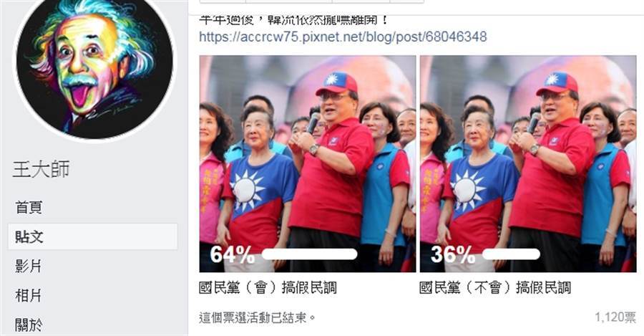Click the 64% result bar
644x336 pixels.
pos(309,254)
